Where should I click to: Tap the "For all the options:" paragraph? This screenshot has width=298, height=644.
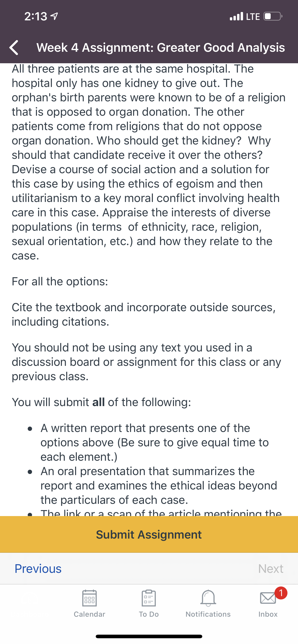point(60,282)
